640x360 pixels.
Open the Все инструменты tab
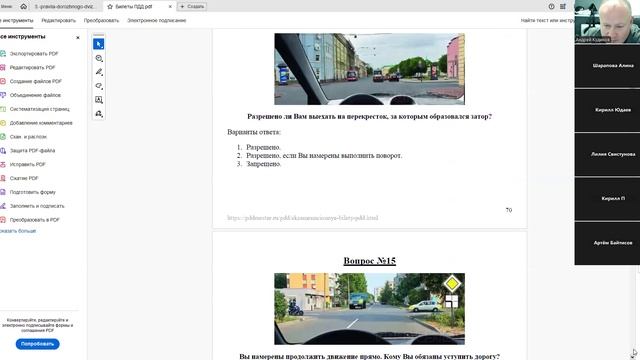[16, 20]
